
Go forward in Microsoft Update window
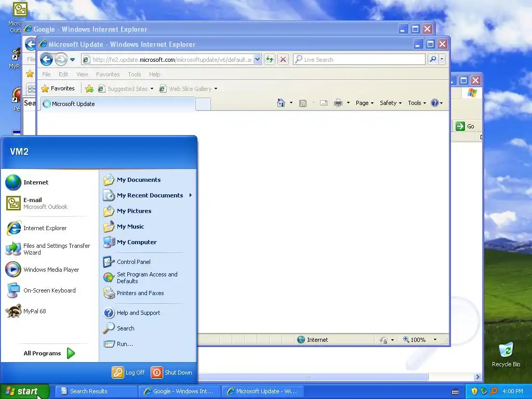61,60
